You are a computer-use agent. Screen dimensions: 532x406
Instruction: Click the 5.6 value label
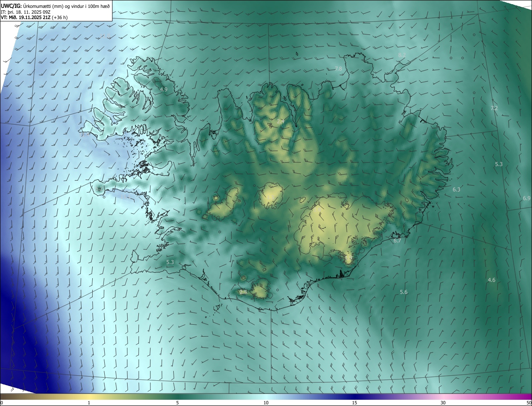(404, 292)
